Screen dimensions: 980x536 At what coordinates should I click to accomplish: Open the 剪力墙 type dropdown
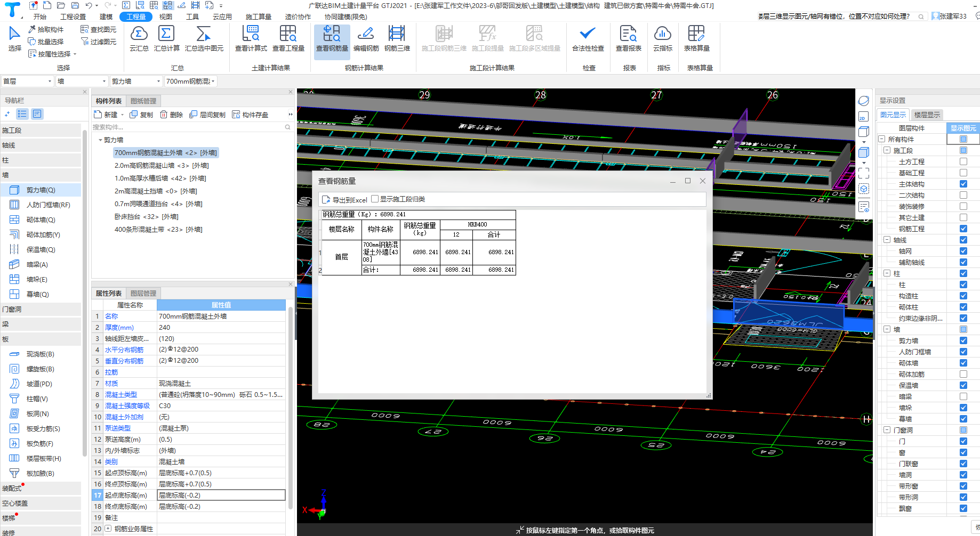136,81
